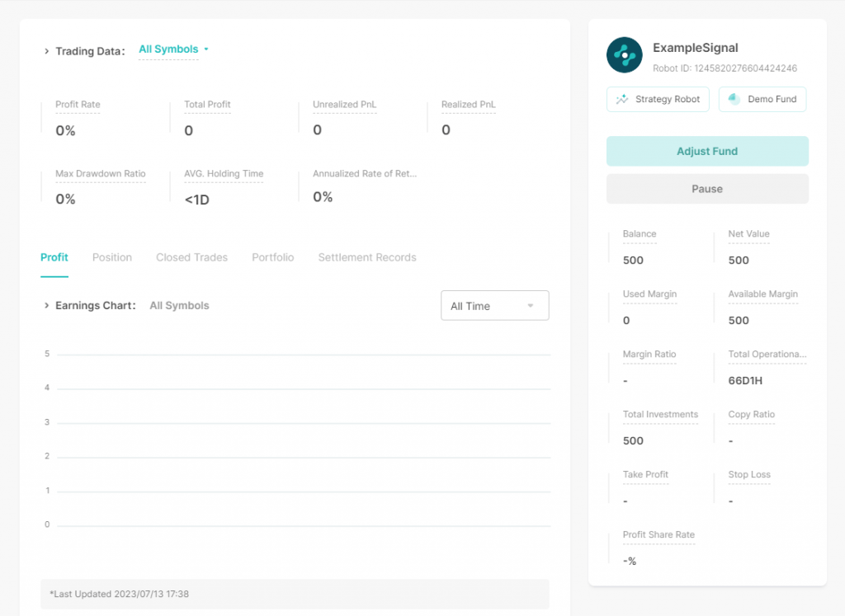Click the All Symbols text beside Earnings Chart
This screenshot has width=845, height=616.
(179, 305)
